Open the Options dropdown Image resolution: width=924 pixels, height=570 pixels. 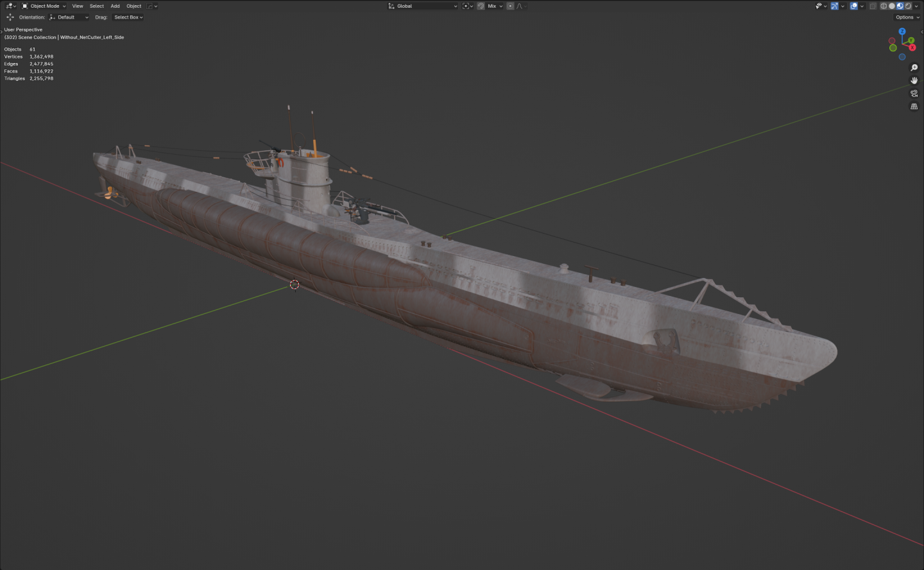907,17
